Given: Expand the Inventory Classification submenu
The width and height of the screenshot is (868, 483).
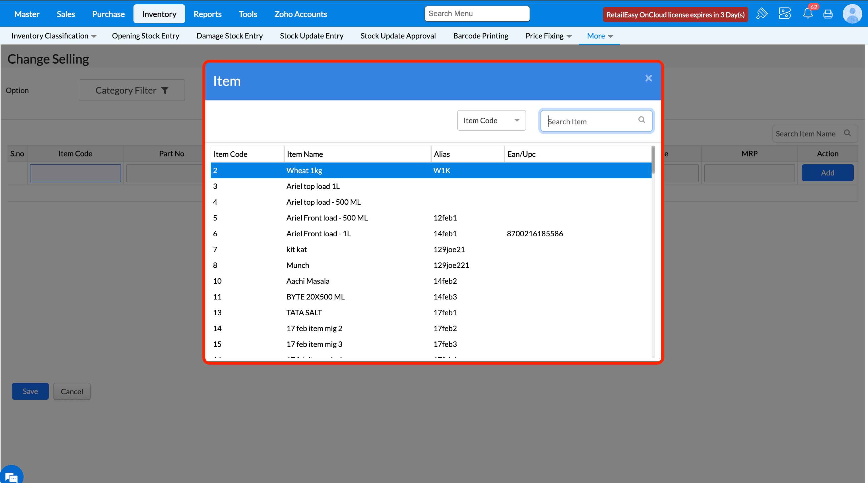Looking at the screenshot, I should click(x=54, y=36).
